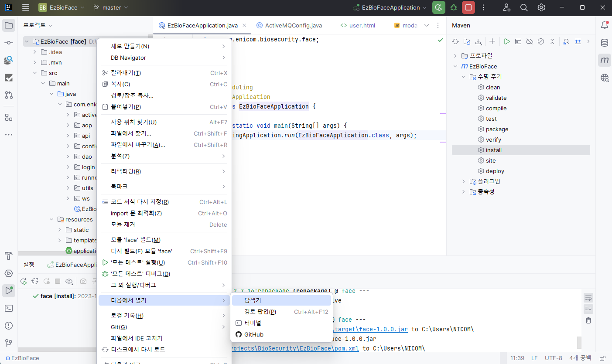Open main hamburger menu
Screen dimensions: 612x364
[26, 7]
